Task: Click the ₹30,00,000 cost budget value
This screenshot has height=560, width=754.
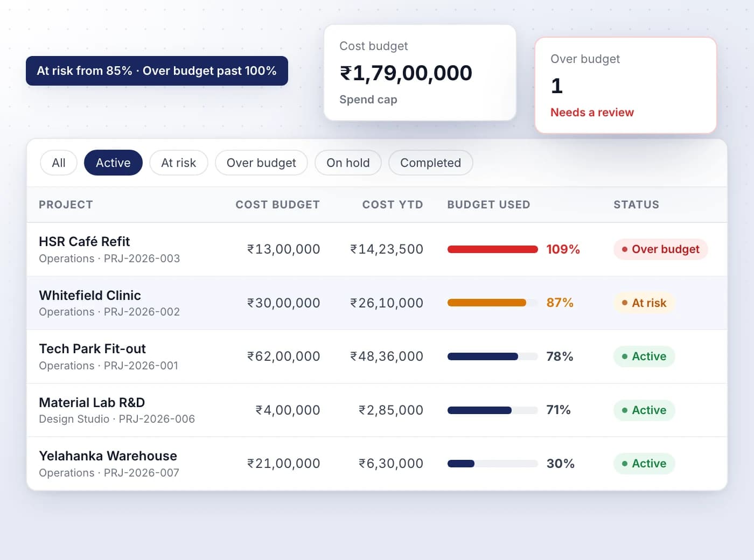Action: click(284, 303)
